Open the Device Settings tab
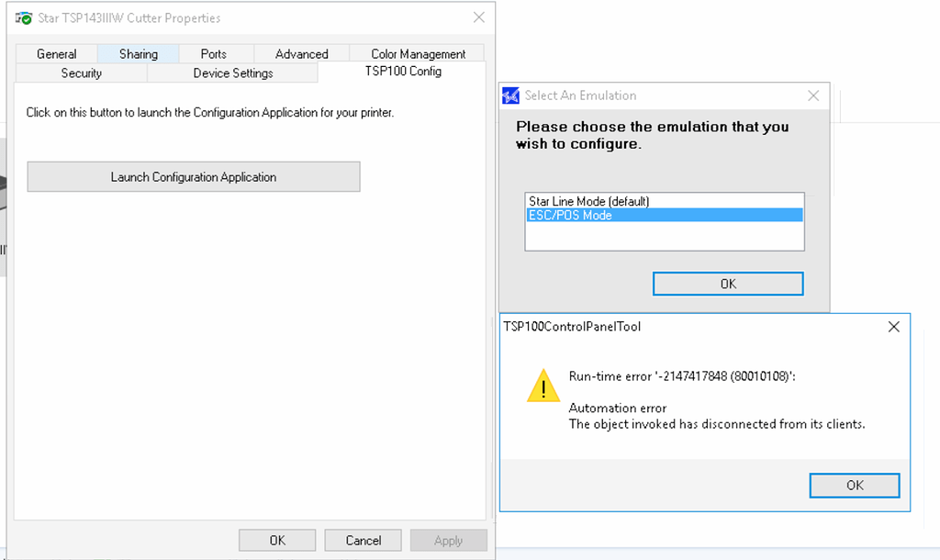This screenshot has width=940, height=560. 233,73
